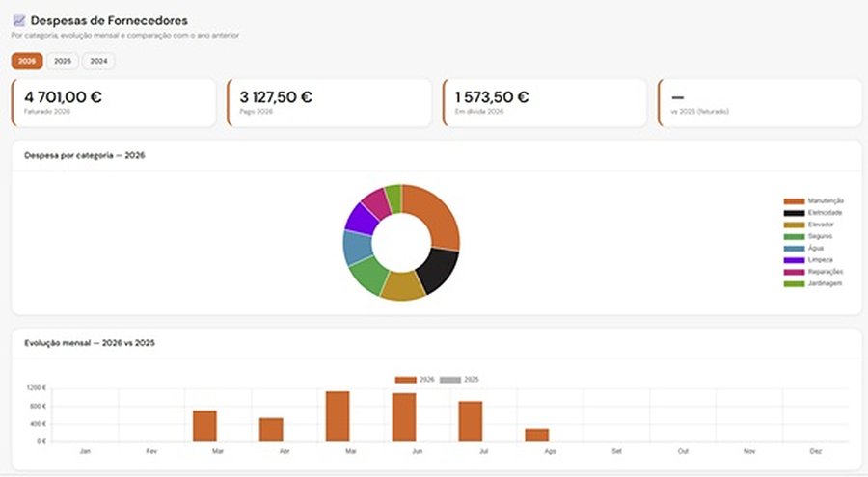Open the 3 127,50 € Pago card
Screen dimensions: 868x477
click(x=329, y=103)
